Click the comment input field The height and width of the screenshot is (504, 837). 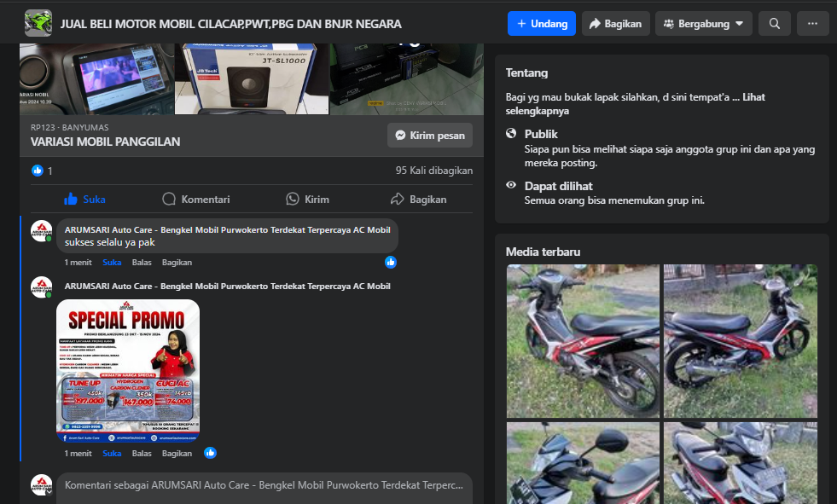point(264,488)
